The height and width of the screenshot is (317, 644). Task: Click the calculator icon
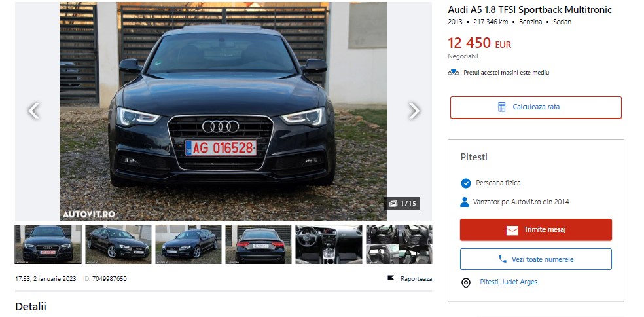coord(502,107)
